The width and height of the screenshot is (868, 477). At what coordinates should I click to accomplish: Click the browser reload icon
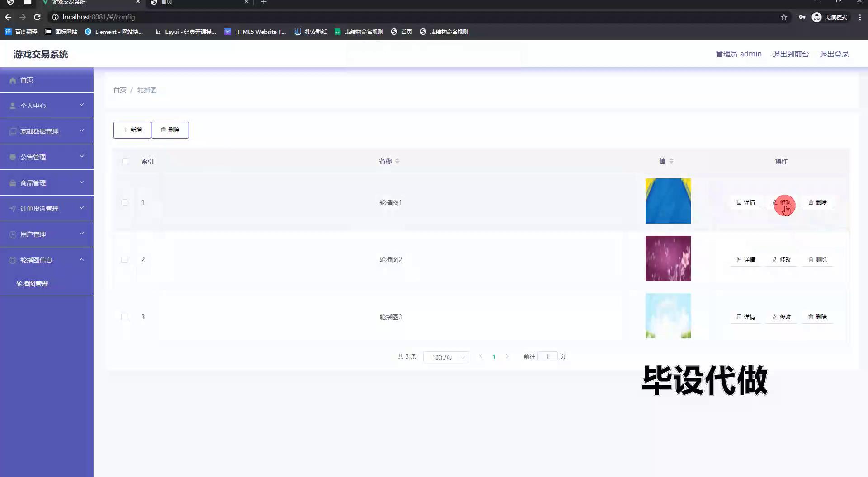pos(38,17)
